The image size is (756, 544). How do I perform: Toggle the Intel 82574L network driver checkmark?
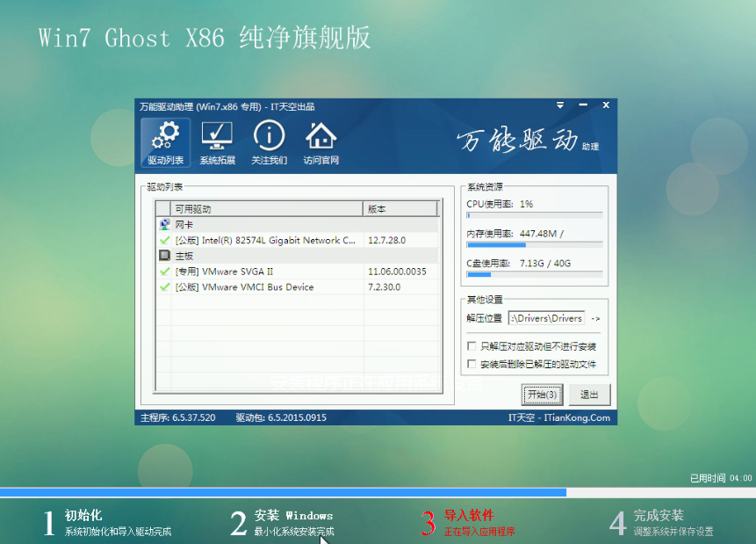click(x=165, y=240)
